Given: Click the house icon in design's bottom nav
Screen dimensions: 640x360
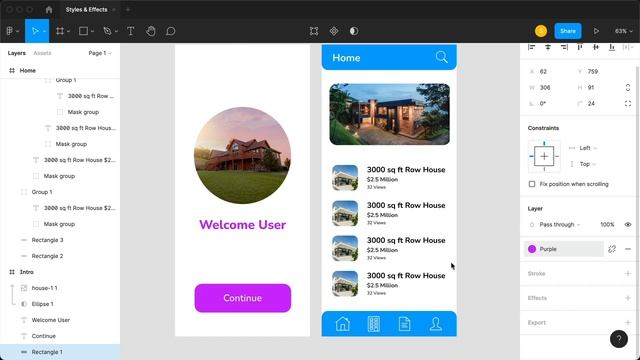Looking at the screenshot, I should 342,324.
